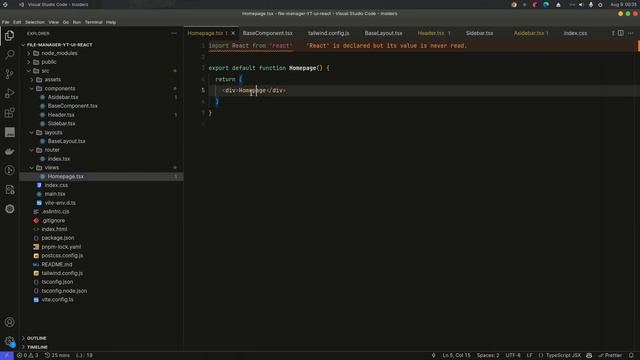640x360 pixels.
Task: Switch to the index.css tab
Action: pos(576,33)
